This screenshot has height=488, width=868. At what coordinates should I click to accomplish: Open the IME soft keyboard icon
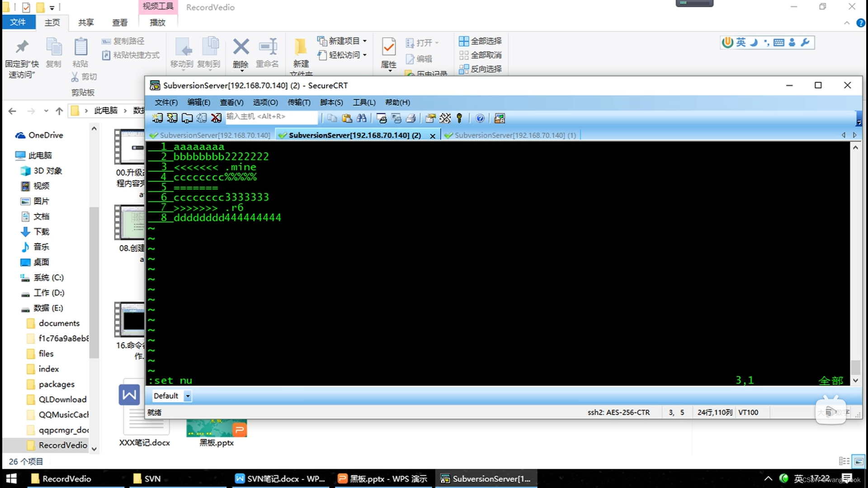[778, 42]
